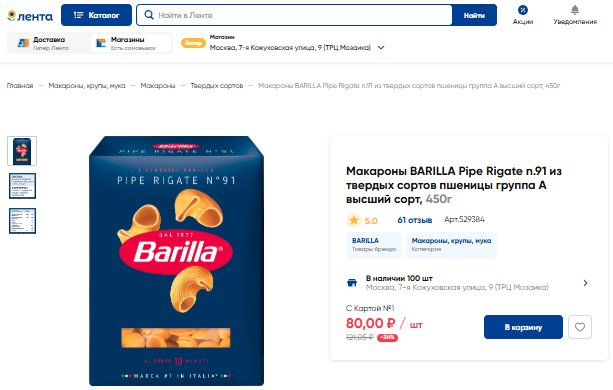613x390 pixels.
Task: Open the Уведомления bell icon
Action: [x=575, y=10]
